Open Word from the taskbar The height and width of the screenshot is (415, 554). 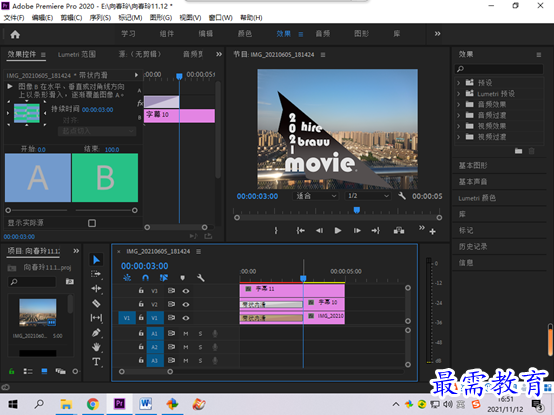pyautogui.click(x=146, y=404)
